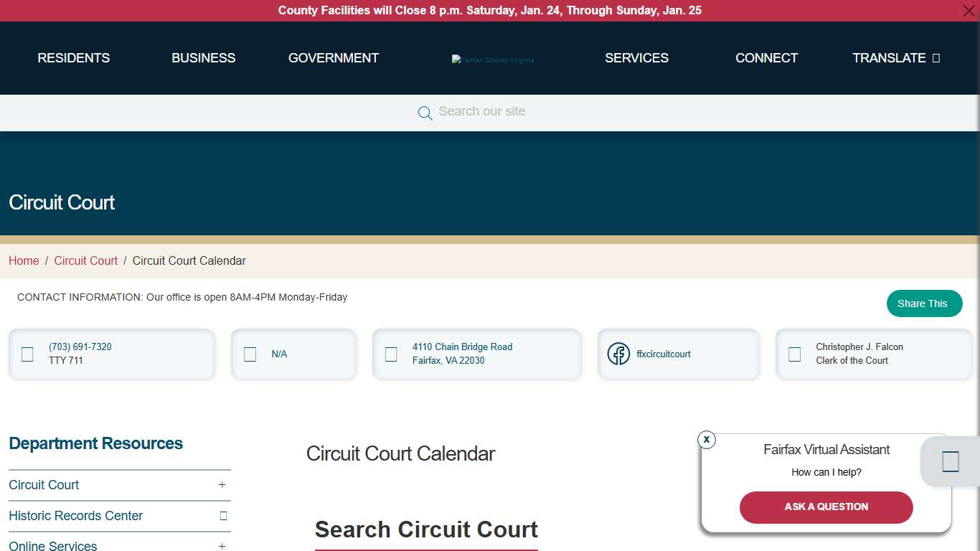Go to Home via the breadcrumb link
This screenshot has height=551, width=980.
tap(24, 260)
